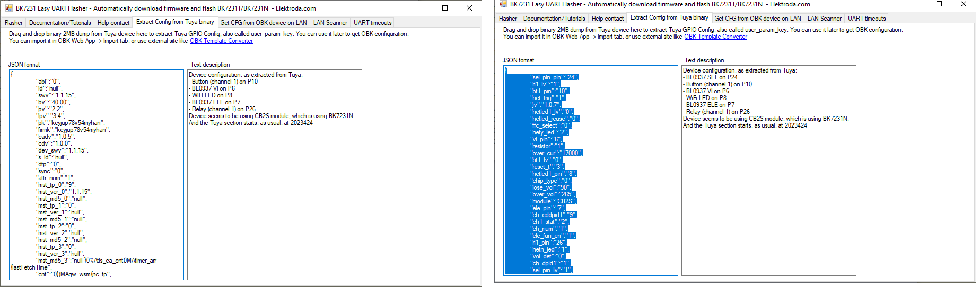Click the "over_cur":"17000" highlighted line
The height and width of the screenshot is (287, 980).
tap(557, 153)
